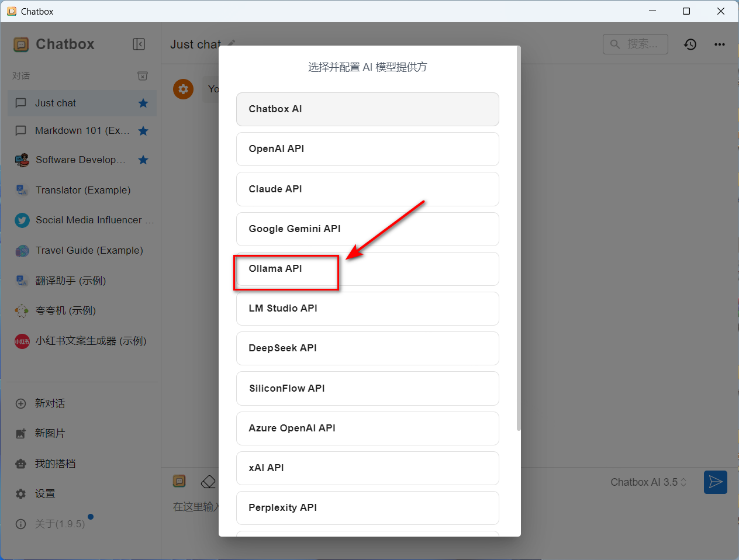Image resolution: width=739 pixels, height=560 pixels.
Task: Select Azure OpenAI API provider
Action: point(368,428)
